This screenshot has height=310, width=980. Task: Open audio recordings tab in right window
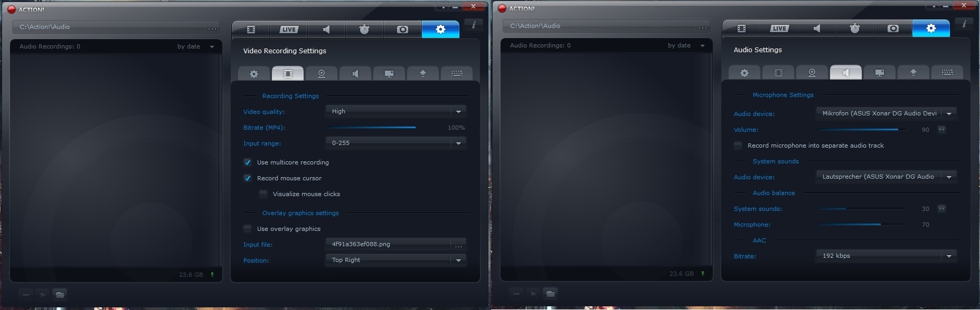pos(817,28)
